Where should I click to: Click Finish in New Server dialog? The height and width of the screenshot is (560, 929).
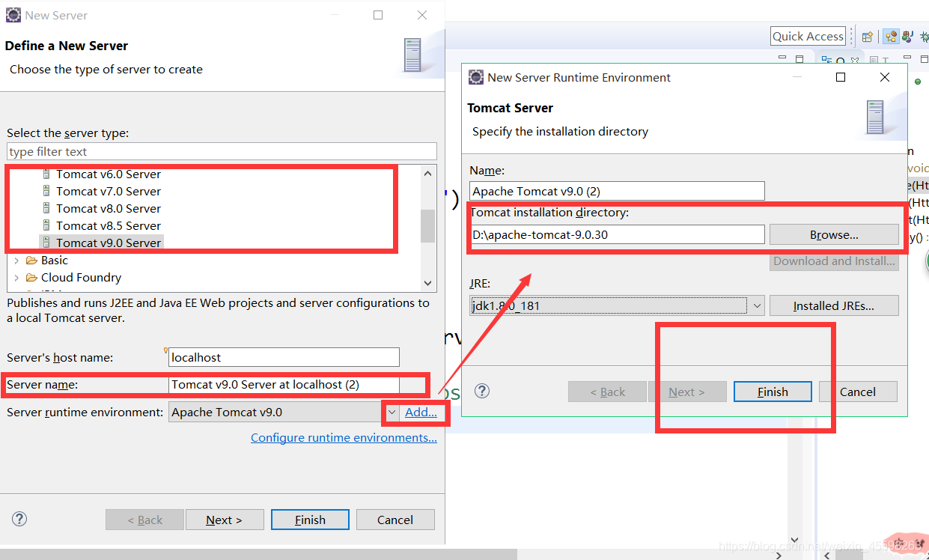(x=310, y=520)
